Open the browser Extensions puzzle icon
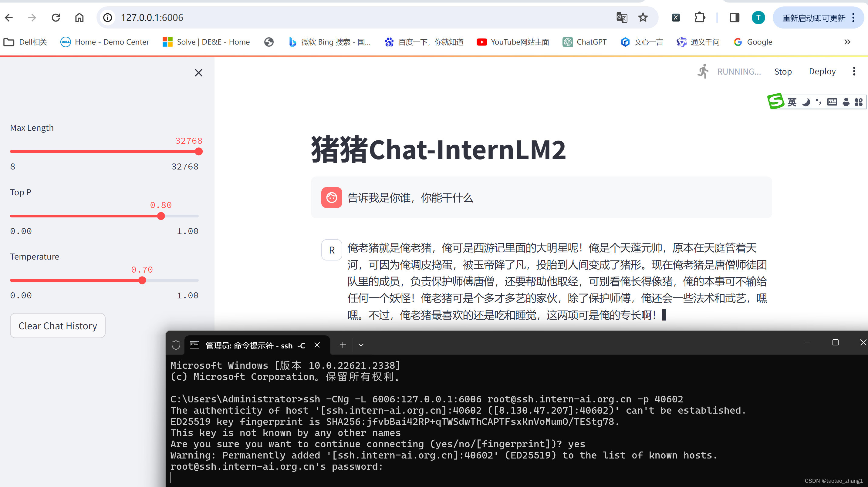868x487 pixels. coord(700,17)
